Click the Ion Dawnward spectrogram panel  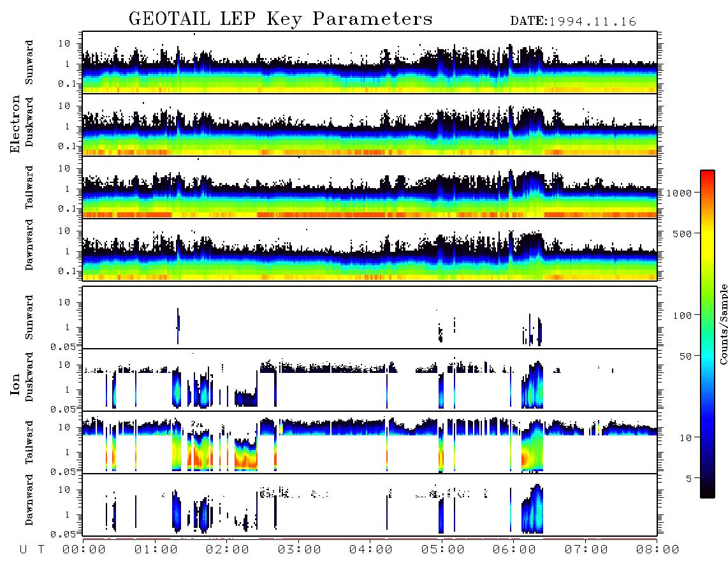coord(370,505)
